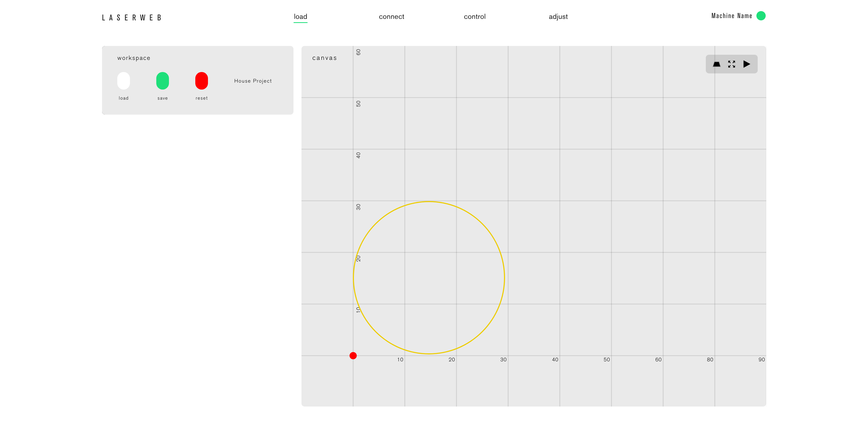Click the LASERWEB logo
The width and height of the screenshot is (868, 446).
(x=132, y=18)
